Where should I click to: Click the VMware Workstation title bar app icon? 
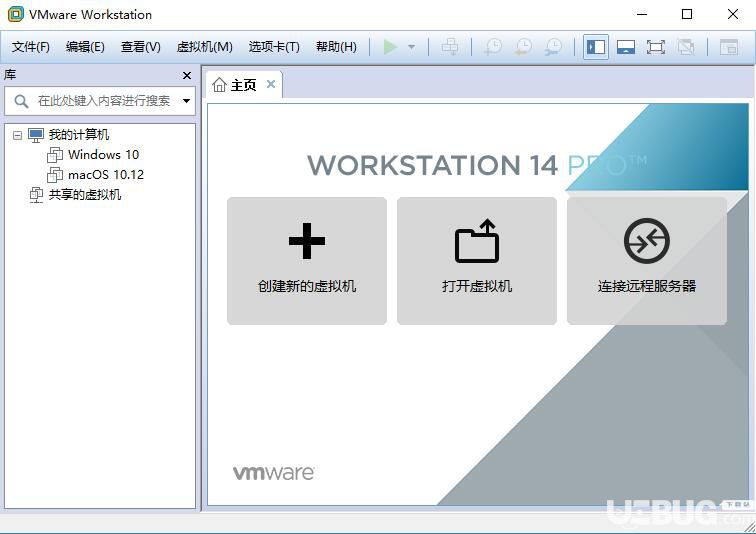[x=16, y=14]
